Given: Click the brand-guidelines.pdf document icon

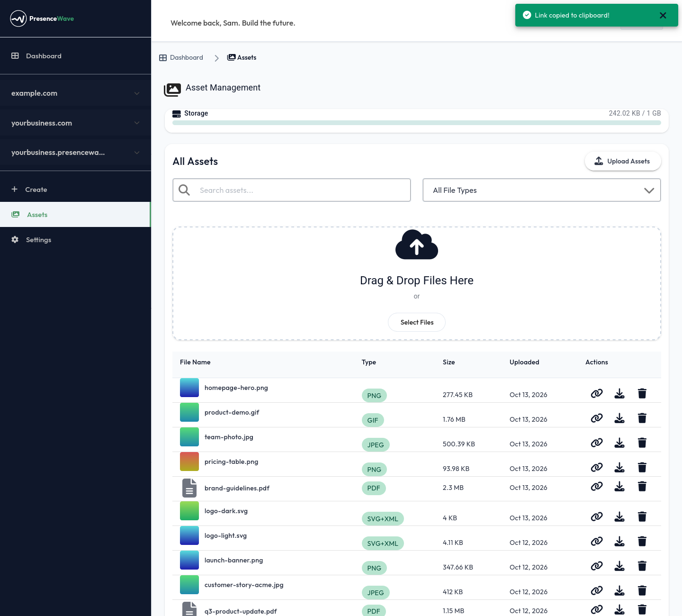Looking at the screenshot, I should click(189, 488).
